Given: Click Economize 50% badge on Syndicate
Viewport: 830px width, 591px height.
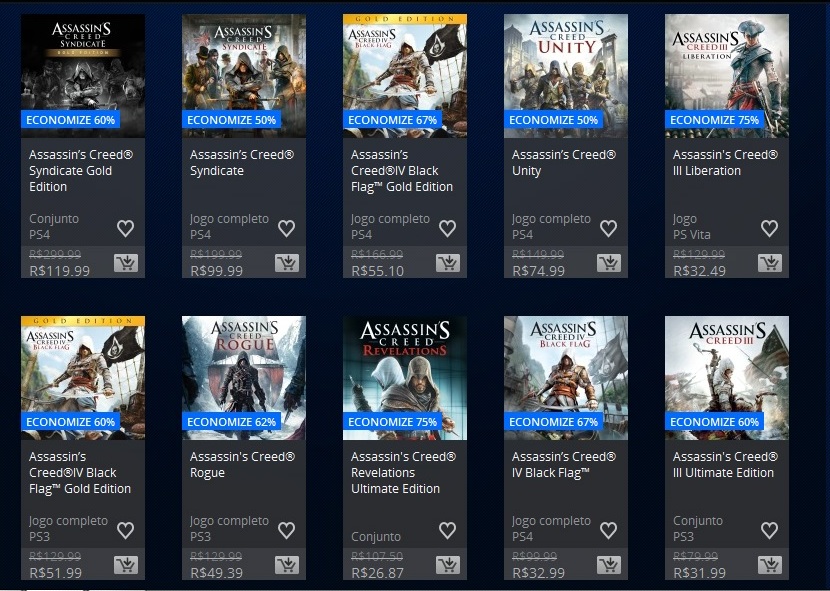Looking at the screenshot, I should [x=231, y=120].
